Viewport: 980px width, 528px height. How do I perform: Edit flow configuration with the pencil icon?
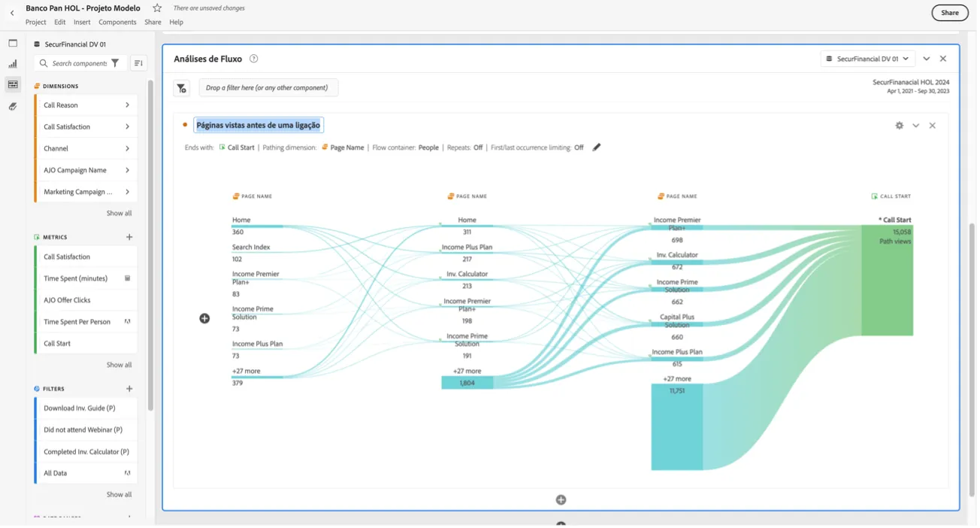point(597,147)
